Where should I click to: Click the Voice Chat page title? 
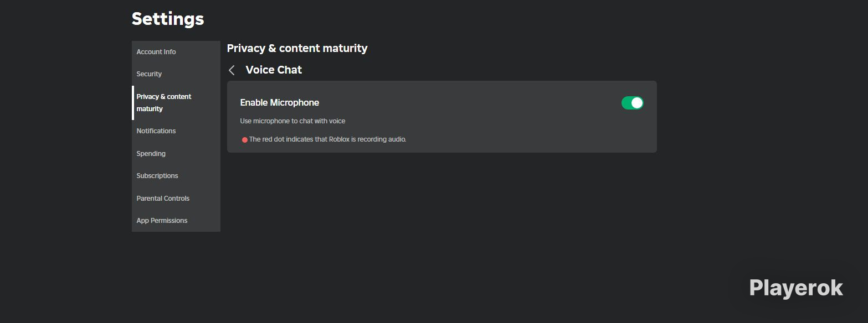click(274, 70)
